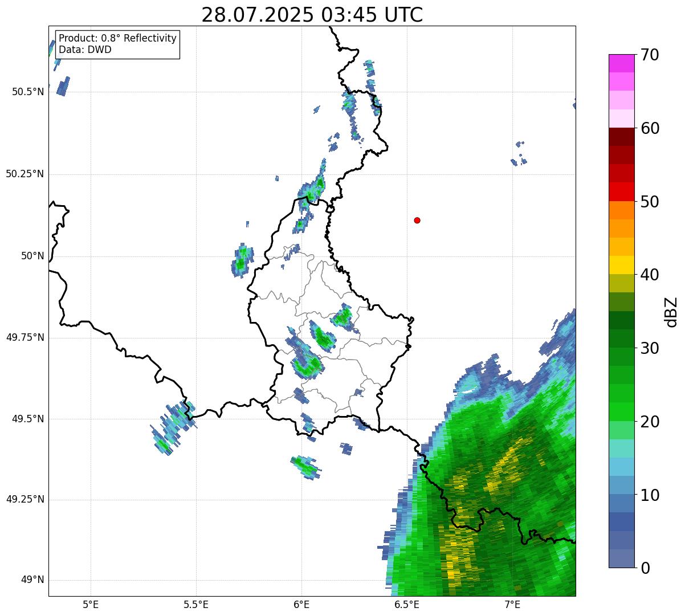
Task: Click the 6.5°E longitude label
Action: point(407,604)
